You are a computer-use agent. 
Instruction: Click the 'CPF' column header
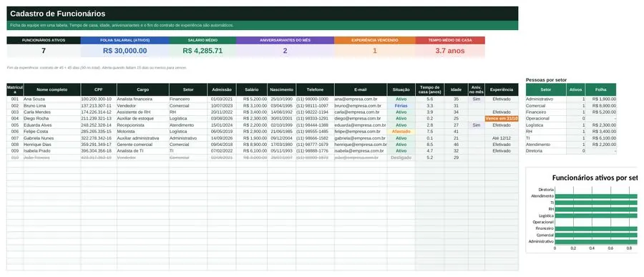(99, 89)
